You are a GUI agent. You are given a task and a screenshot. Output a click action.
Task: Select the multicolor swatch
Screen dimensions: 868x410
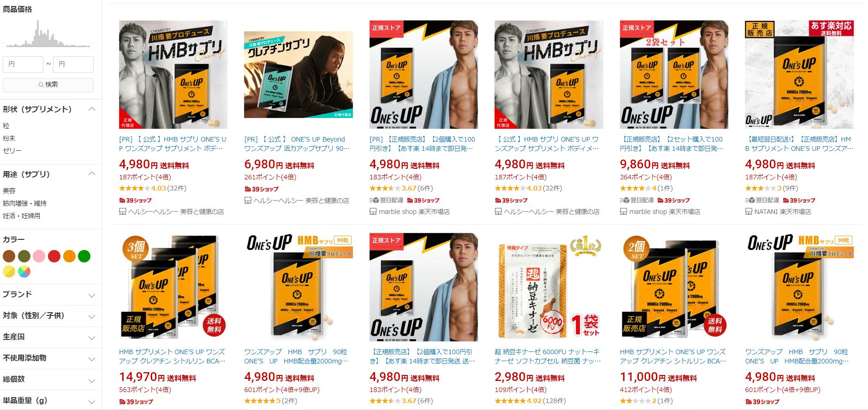pos(24,272)
